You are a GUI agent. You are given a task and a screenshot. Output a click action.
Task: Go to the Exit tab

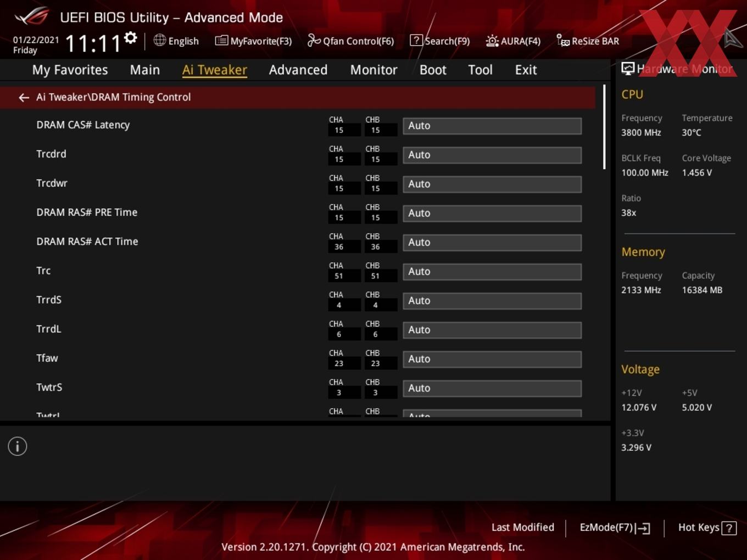[526, 70]
